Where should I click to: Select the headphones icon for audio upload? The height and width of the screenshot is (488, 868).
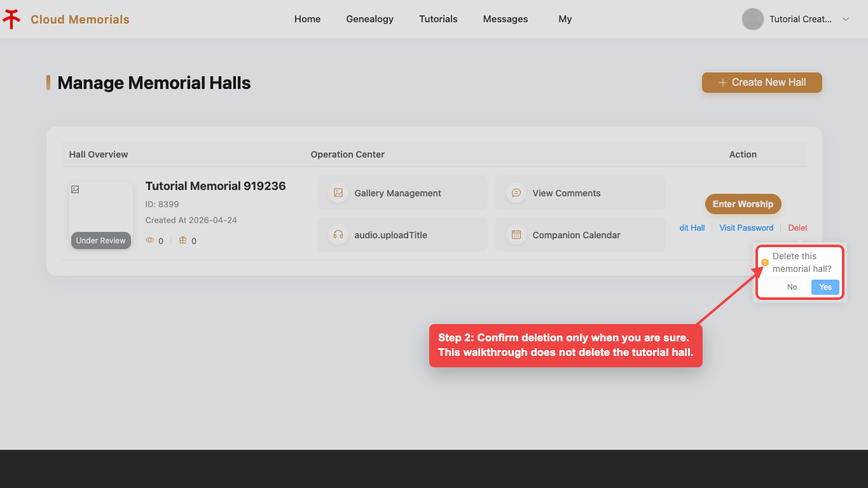338,234
